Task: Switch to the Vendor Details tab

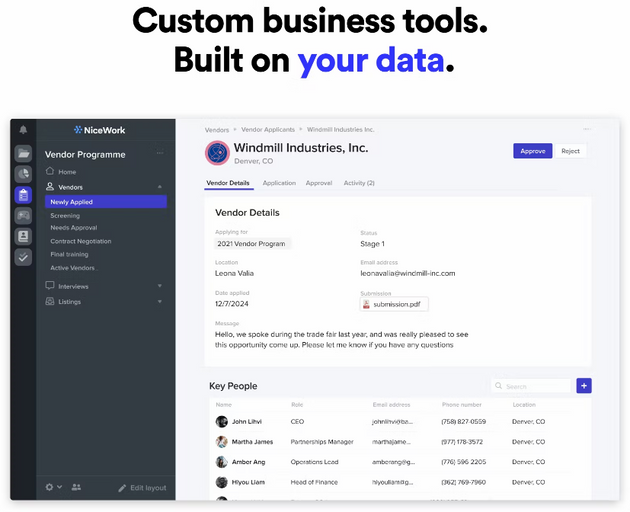Action: click(228, 183)
